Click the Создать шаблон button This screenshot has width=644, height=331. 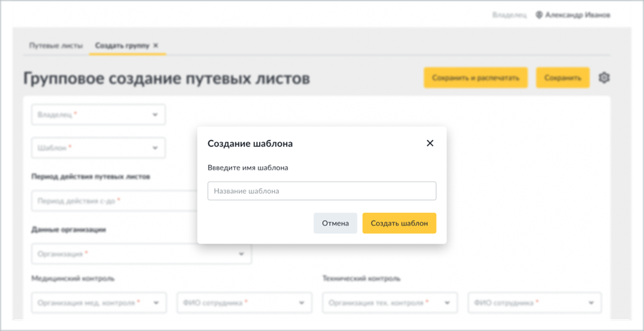click(x=399, y=223)
